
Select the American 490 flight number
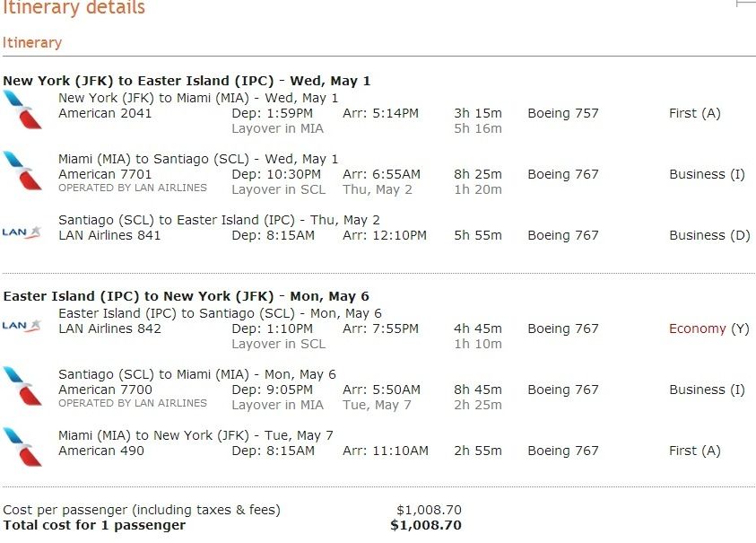click(101, 451)
